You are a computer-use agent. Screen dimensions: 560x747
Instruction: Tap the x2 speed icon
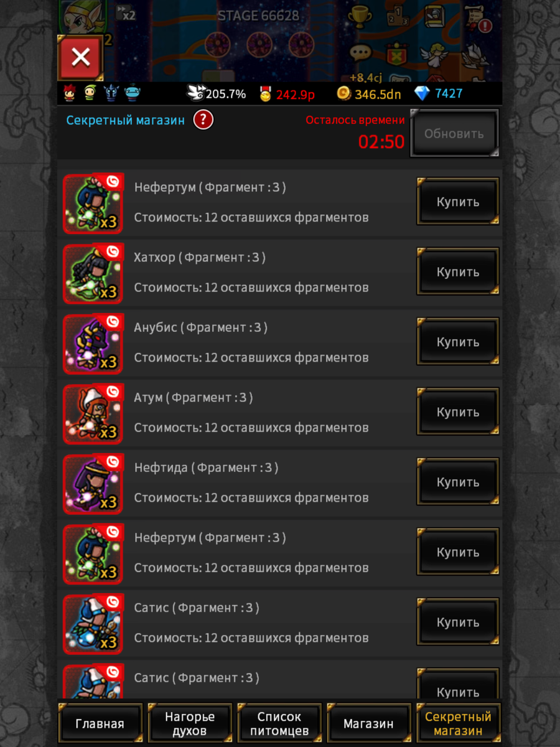click(126, 14)
